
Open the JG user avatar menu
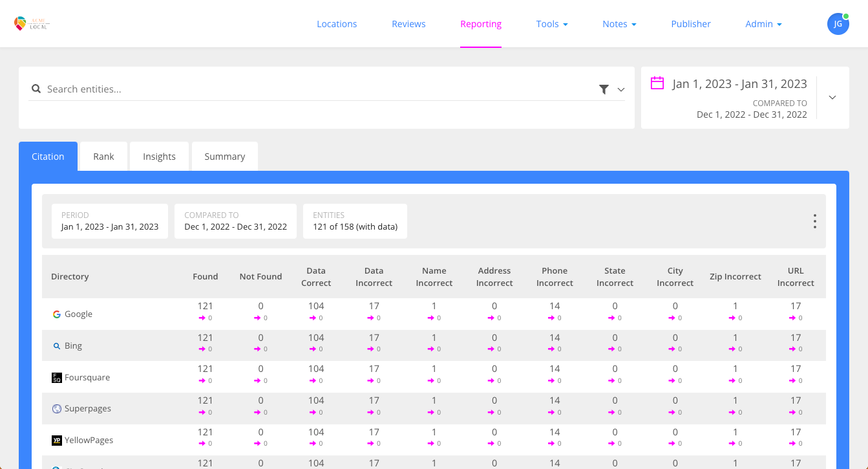838,23
